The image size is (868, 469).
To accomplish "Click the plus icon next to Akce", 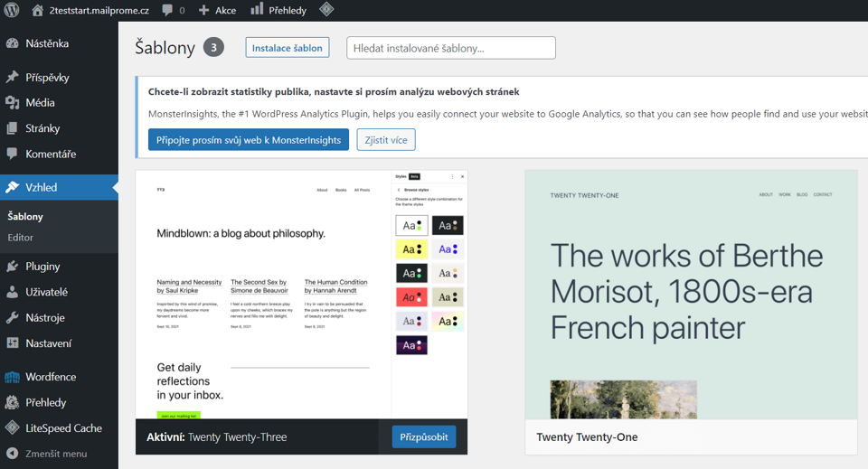I will click(203, 10).
